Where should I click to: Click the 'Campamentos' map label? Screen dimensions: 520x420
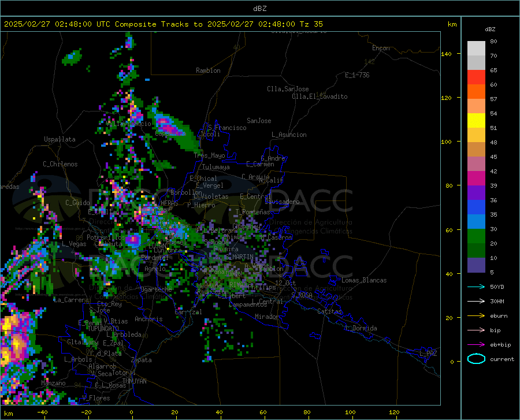248,304
